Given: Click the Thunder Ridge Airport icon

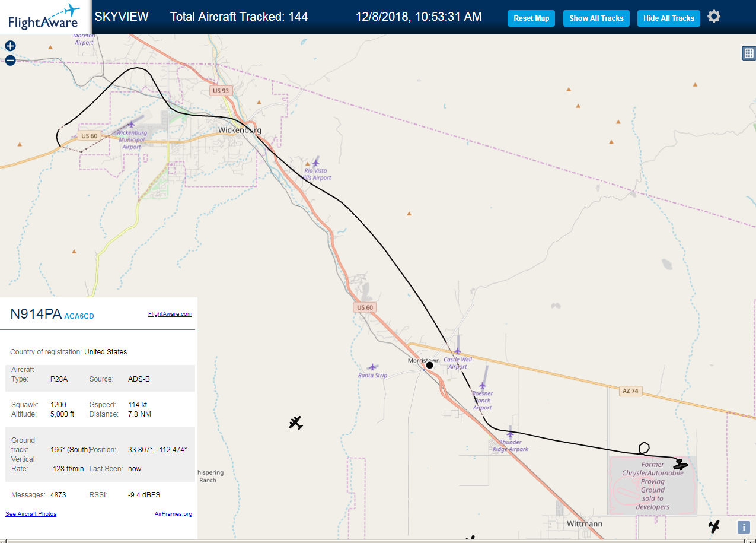Looking at the screenshot, I should pos(510,434).
